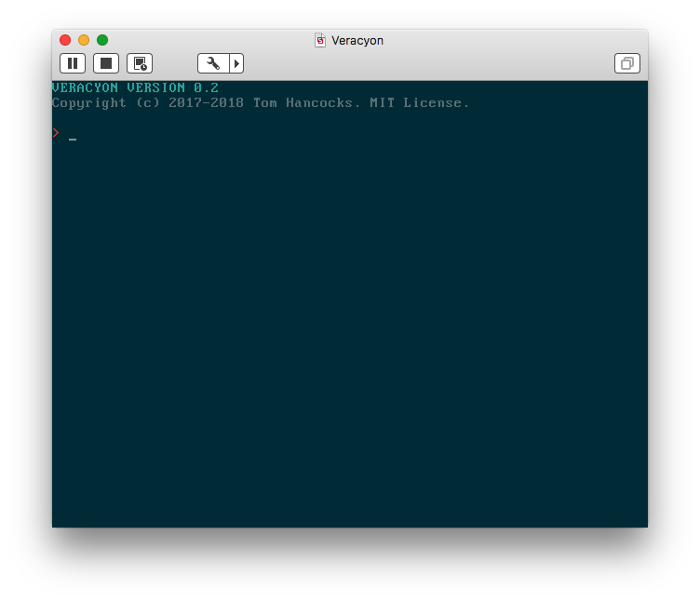The height and width of the screenshot is (602, 700).
Task: Click the stop (shut down) button
Action: point(106,63)
